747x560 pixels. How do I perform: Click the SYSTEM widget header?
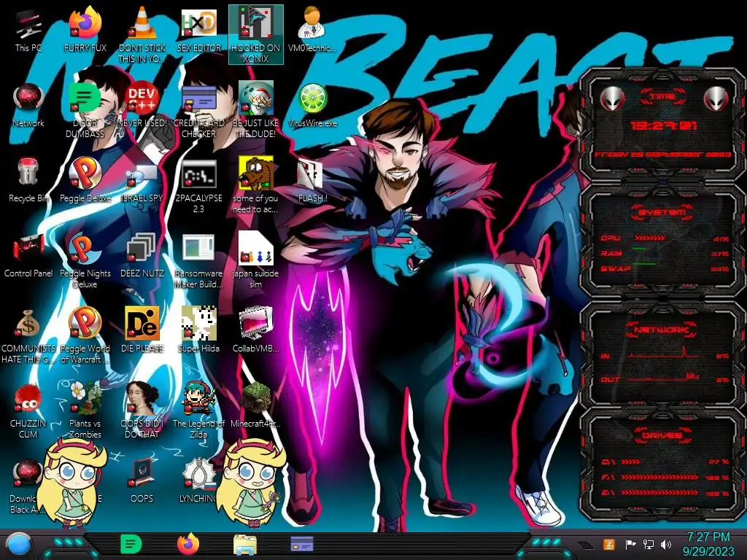pos(662,212)
